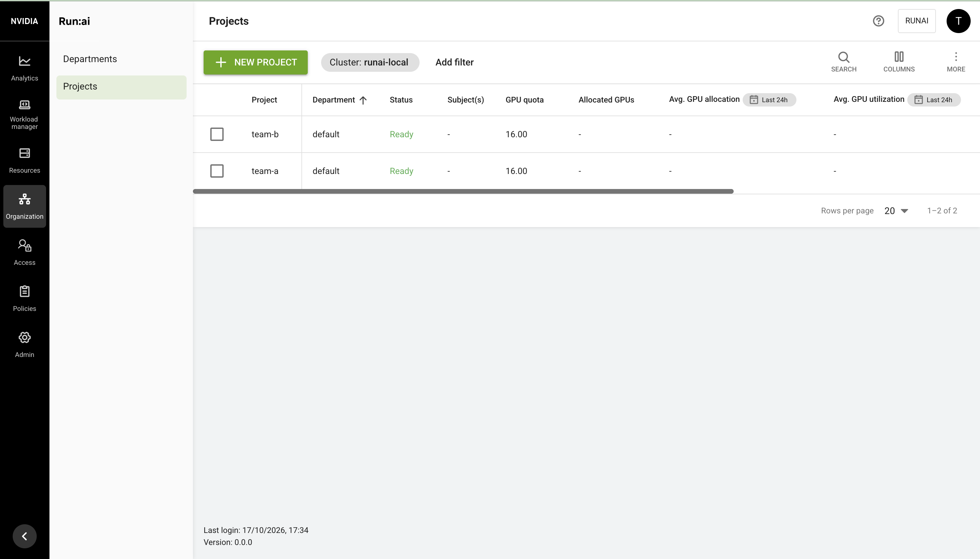Screen dimensions: 980x559
Task: Click the NVIDIA logo
Action: point(25,21)
